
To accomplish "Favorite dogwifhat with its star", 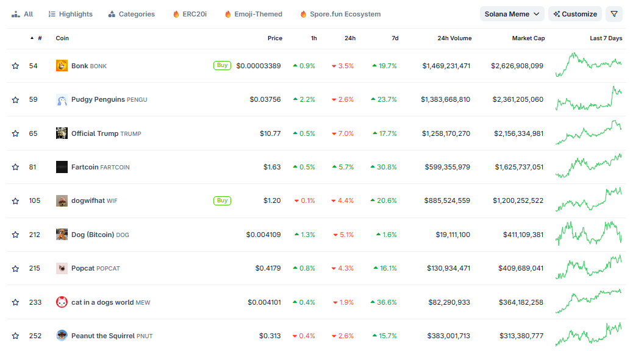I will click(15, 200).
